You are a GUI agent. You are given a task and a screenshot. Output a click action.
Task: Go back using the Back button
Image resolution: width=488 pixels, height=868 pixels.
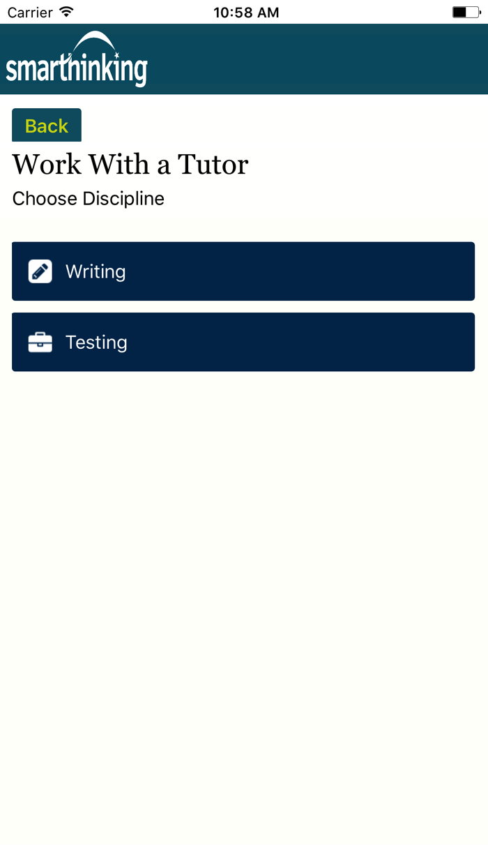click(46, 126)
